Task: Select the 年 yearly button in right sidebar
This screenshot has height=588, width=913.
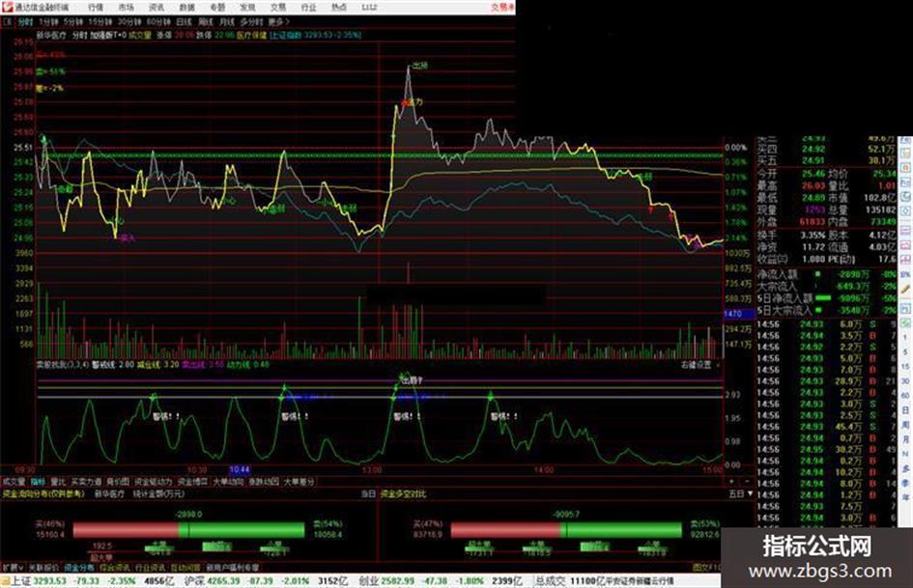Action: 905,498
